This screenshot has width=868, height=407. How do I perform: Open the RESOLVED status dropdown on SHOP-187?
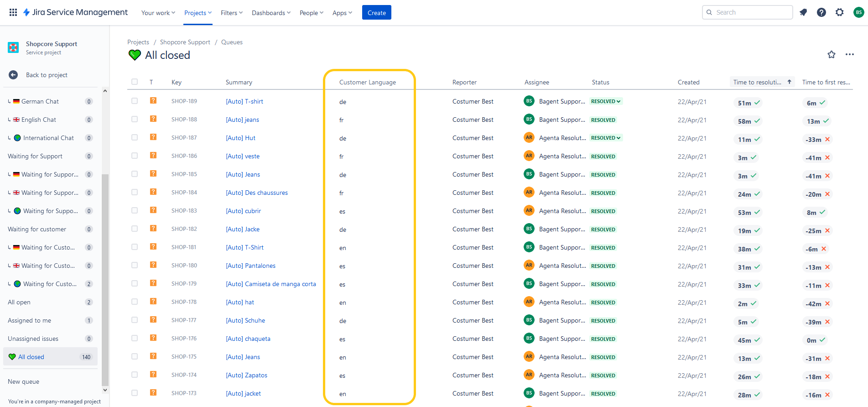(x=606, y=138)
